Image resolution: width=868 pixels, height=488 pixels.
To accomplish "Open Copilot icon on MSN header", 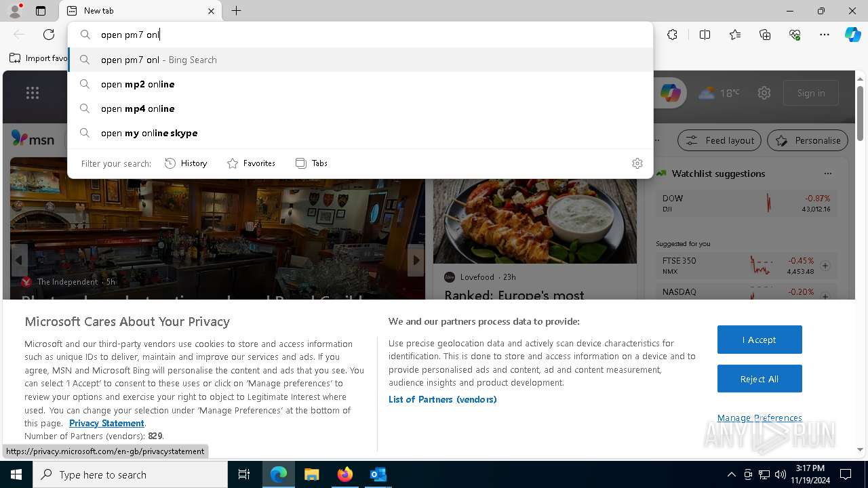I will click(x=670, y=93).
